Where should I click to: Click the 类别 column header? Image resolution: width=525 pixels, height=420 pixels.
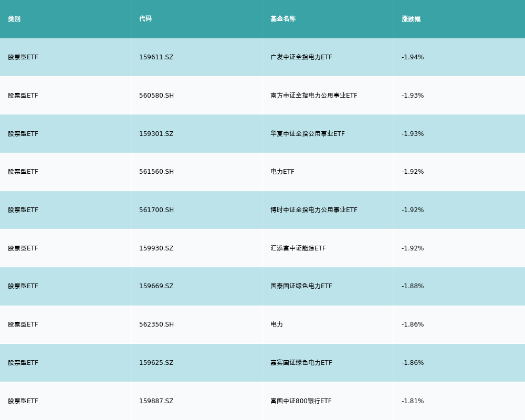[x=14, y=19]
